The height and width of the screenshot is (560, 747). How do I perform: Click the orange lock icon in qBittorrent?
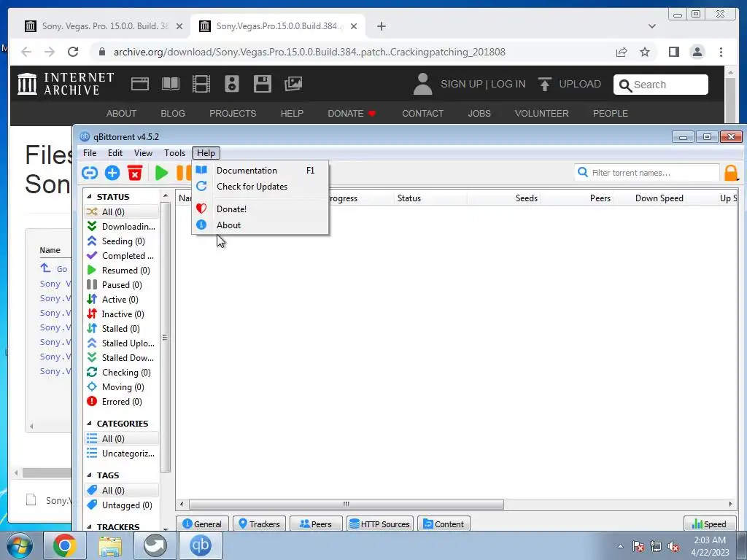[x=731, y=173]
